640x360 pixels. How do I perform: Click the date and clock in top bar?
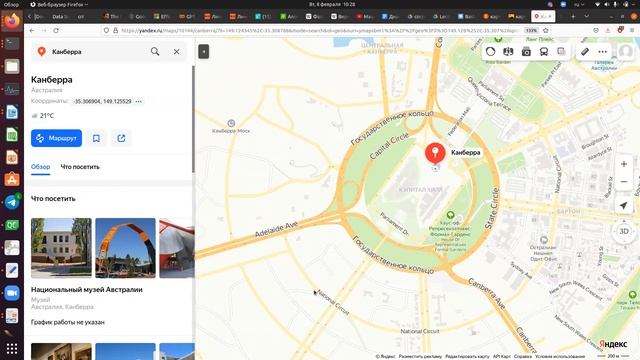click(332, 4)
